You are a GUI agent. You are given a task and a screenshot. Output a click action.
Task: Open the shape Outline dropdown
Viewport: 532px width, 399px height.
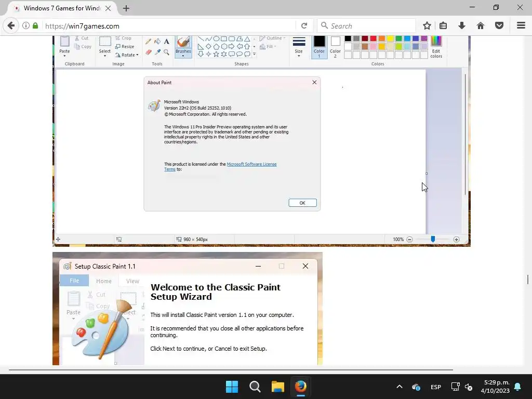(x=272, y=38)
